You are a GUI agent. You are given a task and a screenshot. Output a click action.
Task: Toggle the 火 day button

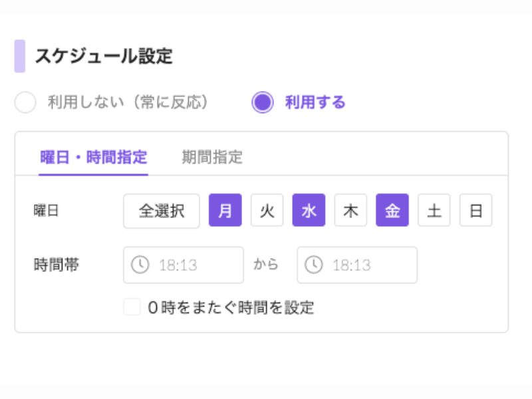click(x=267, y=210)
